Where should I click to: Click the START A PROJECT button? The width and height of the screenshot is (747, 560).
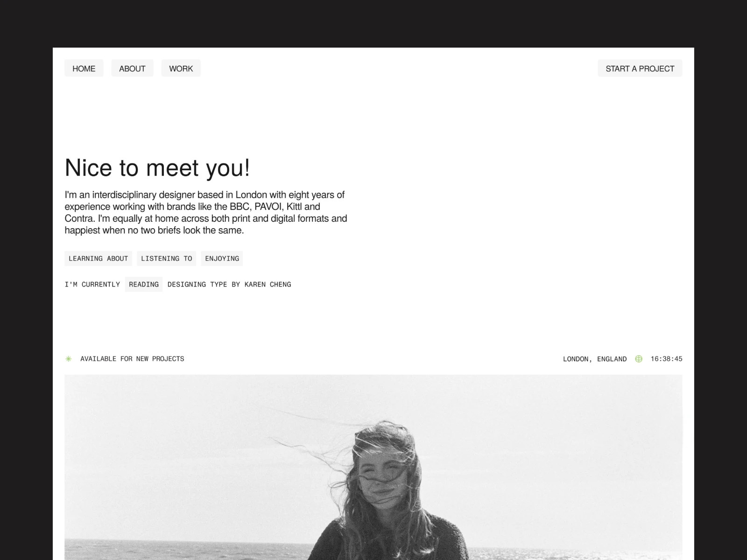tap(640, 69)
